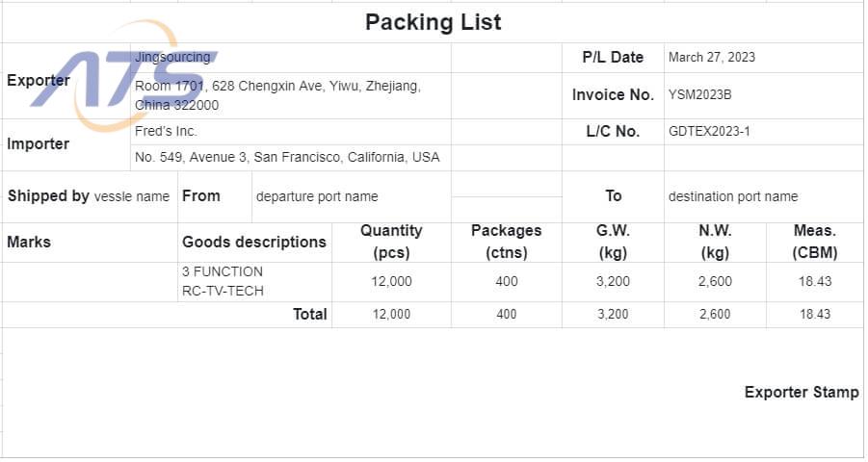This screenshot has width=868, height=462.
Task: Select the Exporter Stamp label
Action: [x=802, y=393]
